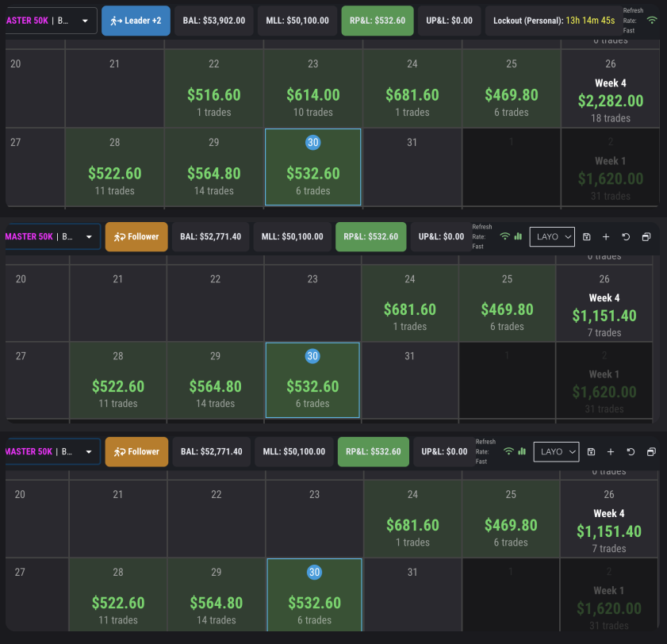This screenshot has height=644, width=667.
Task: Open the MASTER 50K account dropdown in the bottom Follower panel
Action: [x=53, y=452]
